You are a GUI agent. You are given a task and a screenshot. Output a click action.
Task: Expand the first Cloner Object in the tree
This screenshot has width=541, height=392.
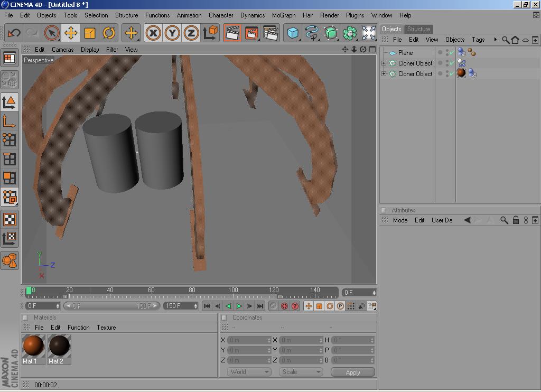(x=384, y=63)
